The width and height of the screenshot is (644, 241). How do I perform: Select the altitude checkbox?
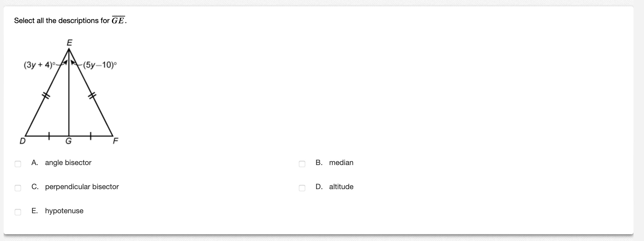[302, 188]
